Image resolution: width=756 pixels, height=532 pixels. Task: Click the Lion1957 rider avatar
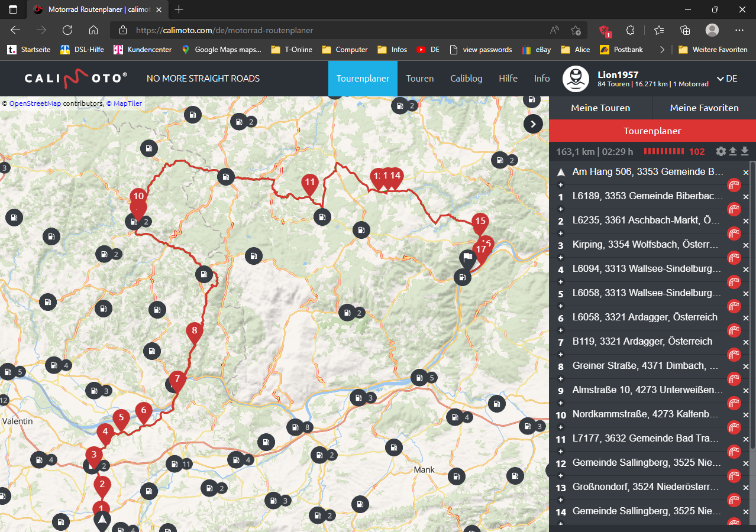point(575,79)
